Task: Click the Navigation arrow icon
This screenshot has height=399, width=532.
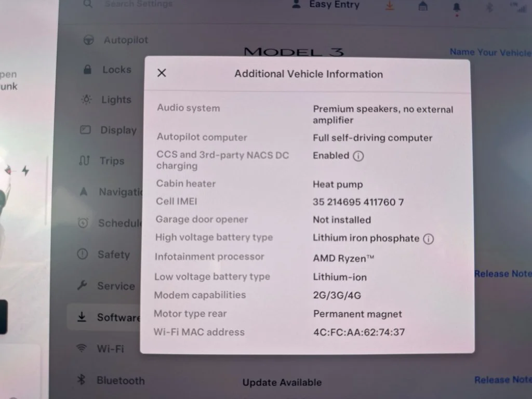Action: [x=84, y=192]
